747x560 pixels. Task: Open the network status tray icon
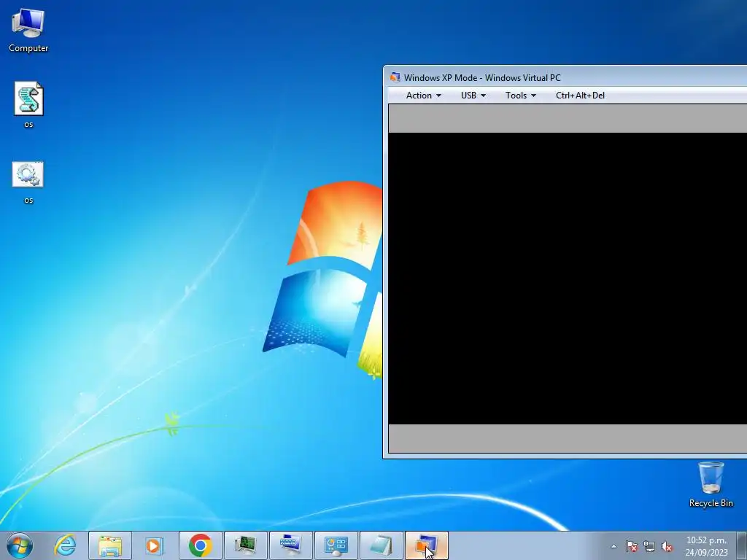pos(649,547)
